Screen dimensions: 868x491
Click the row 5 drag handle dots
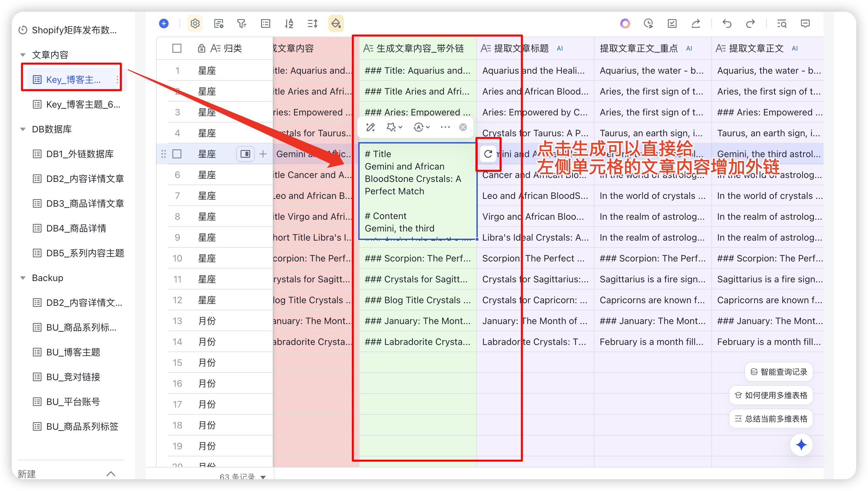(x=163, y=154)
